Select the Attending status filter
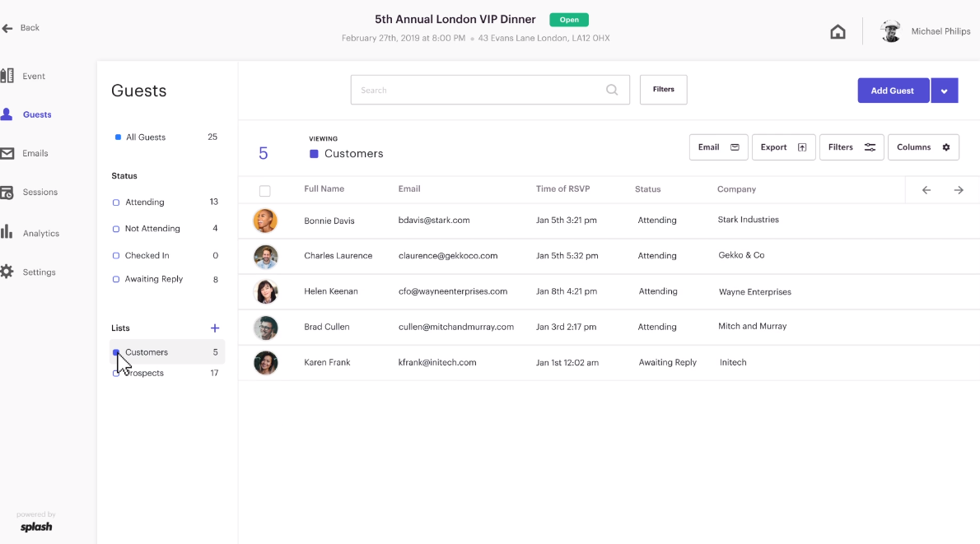980x544 pixels. 144,202
